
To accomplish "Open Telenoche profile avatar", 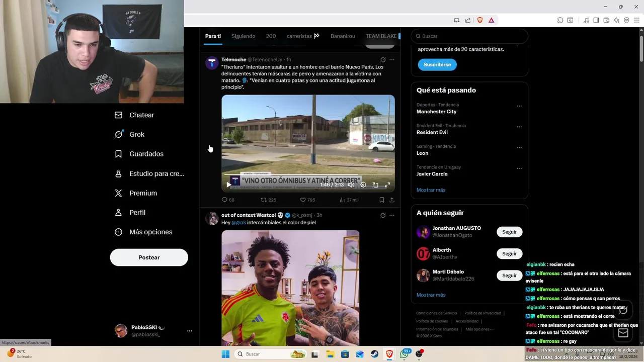I will coord(212,63).
